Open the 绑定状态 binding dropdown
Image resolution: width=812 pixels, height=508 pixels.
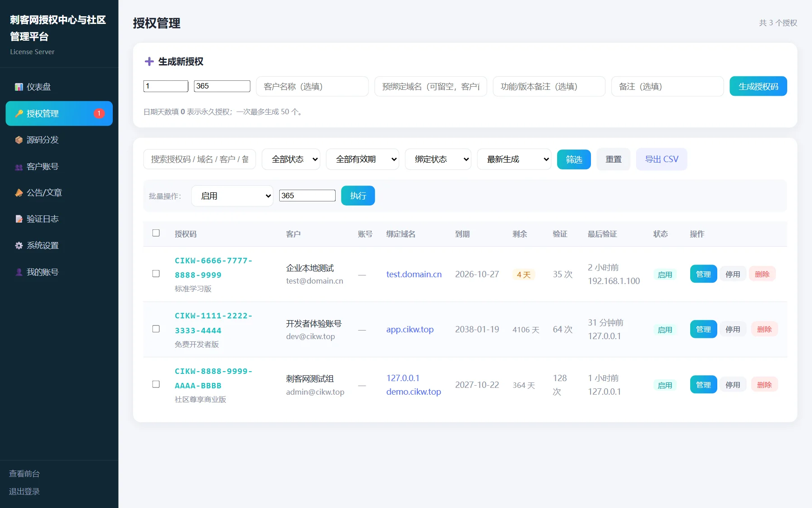[438, 159]
